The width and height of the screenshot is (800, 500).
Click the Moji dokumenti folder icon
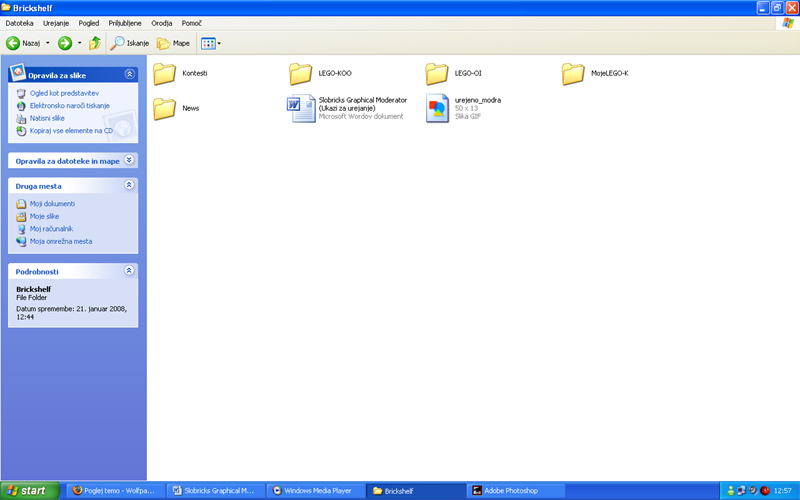21,204
